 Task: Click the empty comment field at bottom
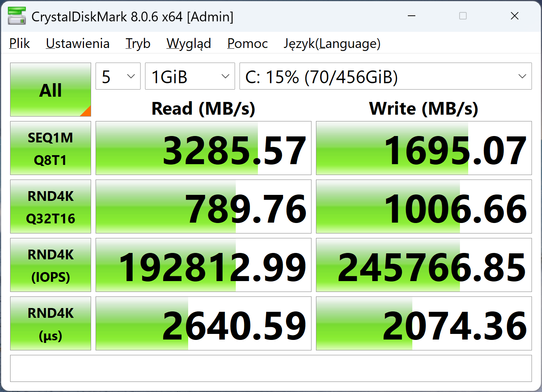[271, 368]
